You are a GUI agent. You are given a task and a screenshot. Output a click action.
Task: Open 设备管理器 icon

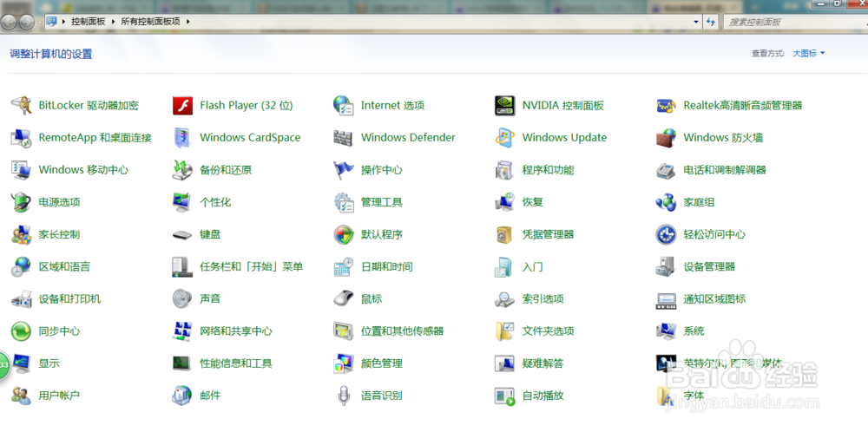666,266
